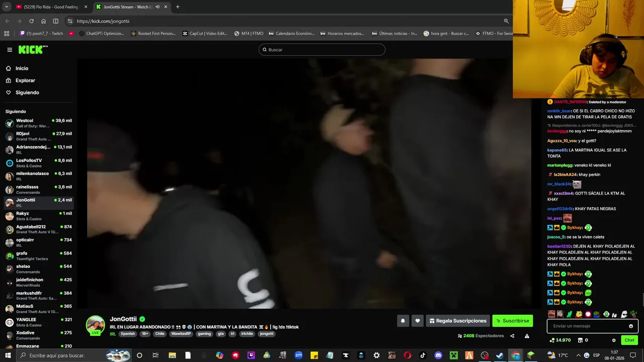Image resolution: width=644 pixels, height=362 pixels.
Task: Open shelao channel in following list
Action: [x=38, y=269]
